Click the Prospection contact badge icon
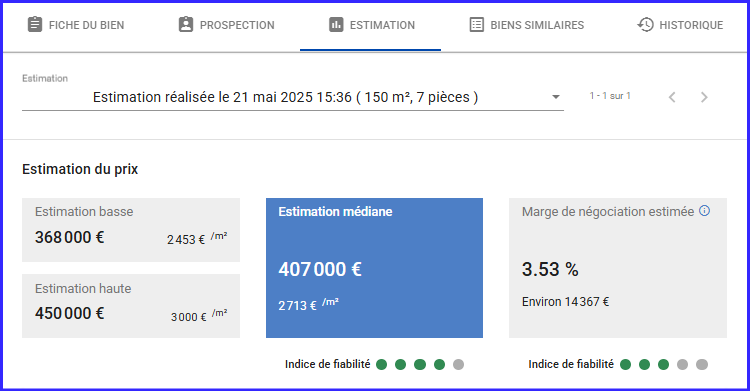 pos(186,24)
